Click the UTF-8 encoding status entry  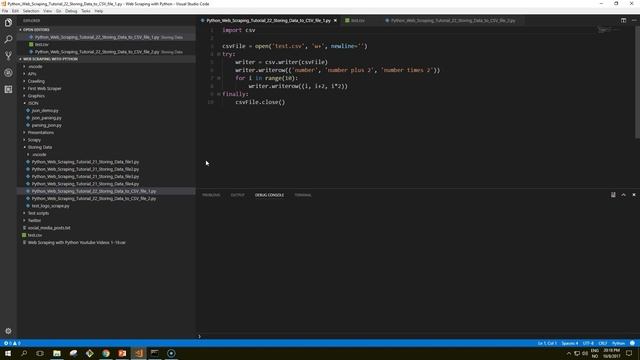pyautogui.click(x=588, y=343)
